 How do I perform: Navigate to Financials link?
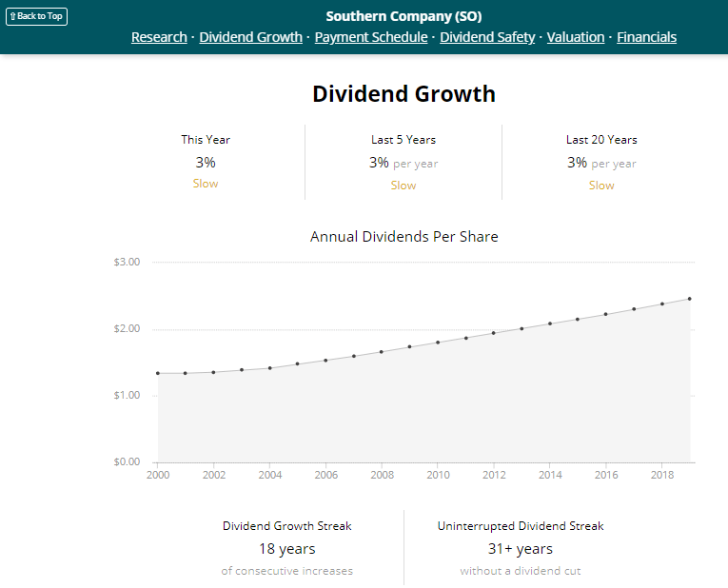pyautogui.click(x=647, y=37)
